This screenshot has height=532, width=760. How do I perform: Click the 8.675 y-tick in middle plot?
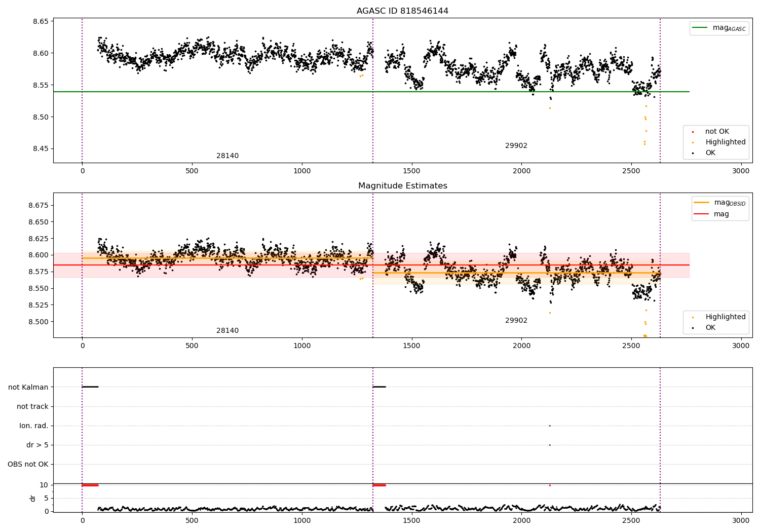point(39,205)
